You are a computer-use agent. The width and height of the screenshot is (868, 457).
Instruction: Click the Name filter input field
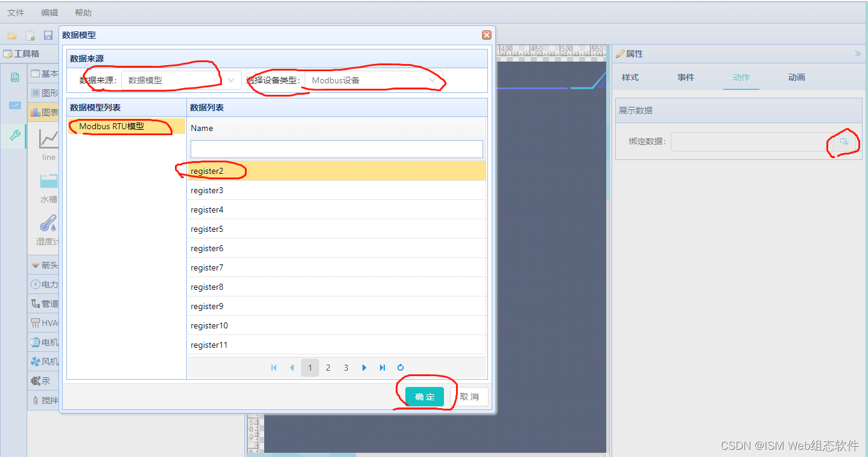pos(337,149)
